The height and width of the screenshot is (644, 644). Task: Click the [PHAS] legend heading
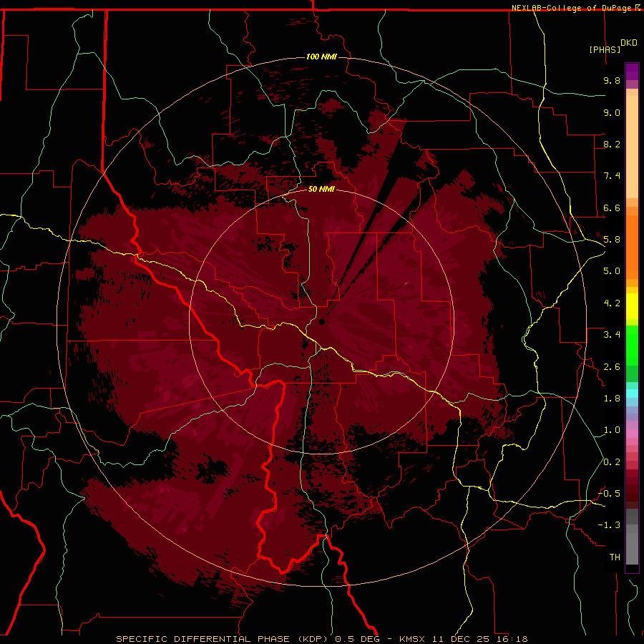(x=605, y=49)
